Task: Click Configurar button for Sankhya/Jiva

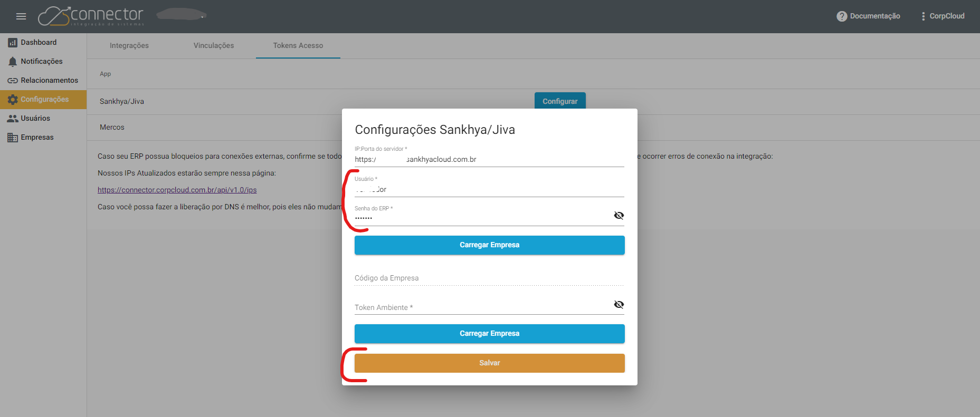Action: click(x=560, y=101)
